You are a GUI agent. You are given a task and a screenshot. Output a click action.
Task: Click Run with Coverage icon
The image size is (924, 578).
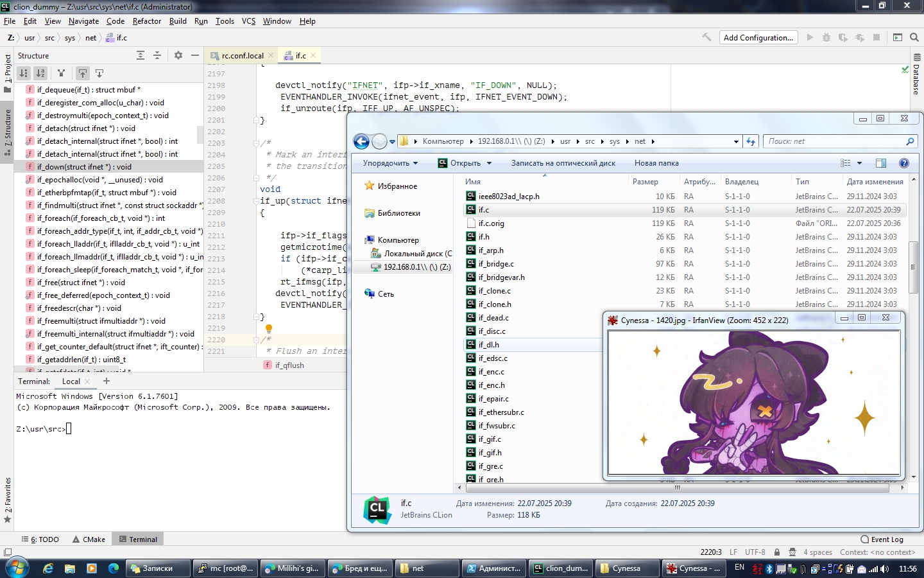pyautogui.click(x=843, y=37)
